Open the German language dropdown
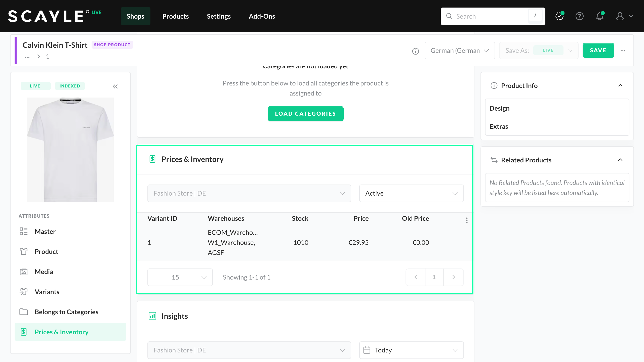 [x=460, y=51]
